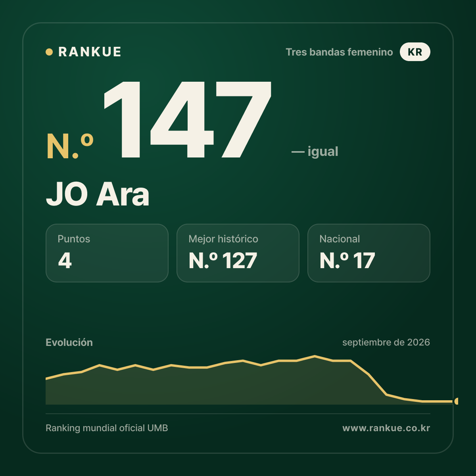Viewport: 476px width, 476px height.
Task: Open the Mejor histórico card N.º 127
Action: click(x=238, y=253)
